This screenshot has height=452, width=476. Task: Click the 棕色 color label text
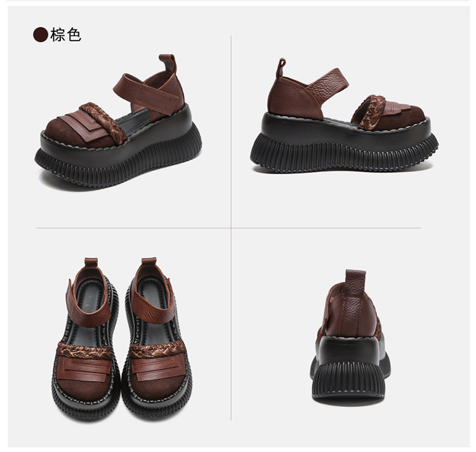click(65, 35)
